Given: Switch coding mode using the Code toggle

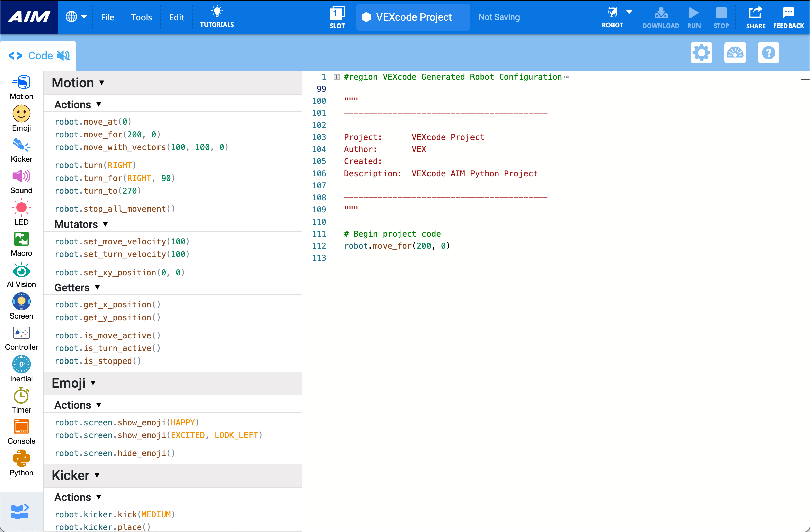Looking at the screenshot, I should (15, 55).
